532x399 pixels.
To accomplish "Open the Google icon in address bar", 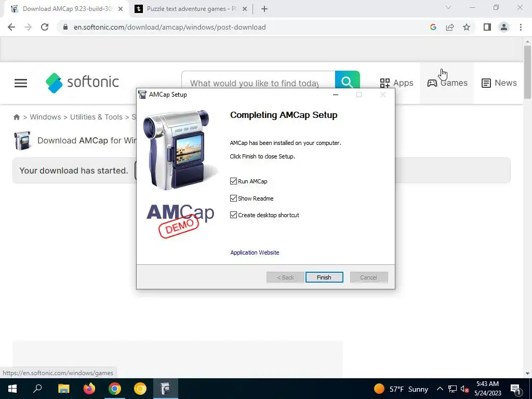I will (x=433, y=27).
